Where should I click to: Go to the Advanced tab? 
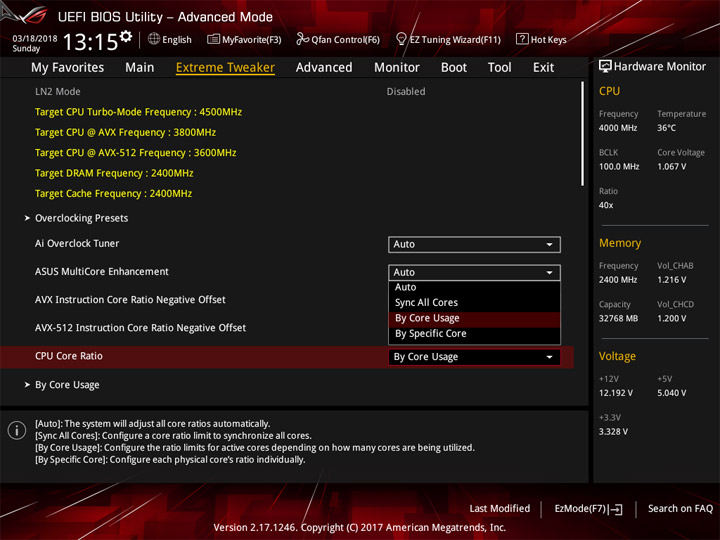tap(324, 68)
